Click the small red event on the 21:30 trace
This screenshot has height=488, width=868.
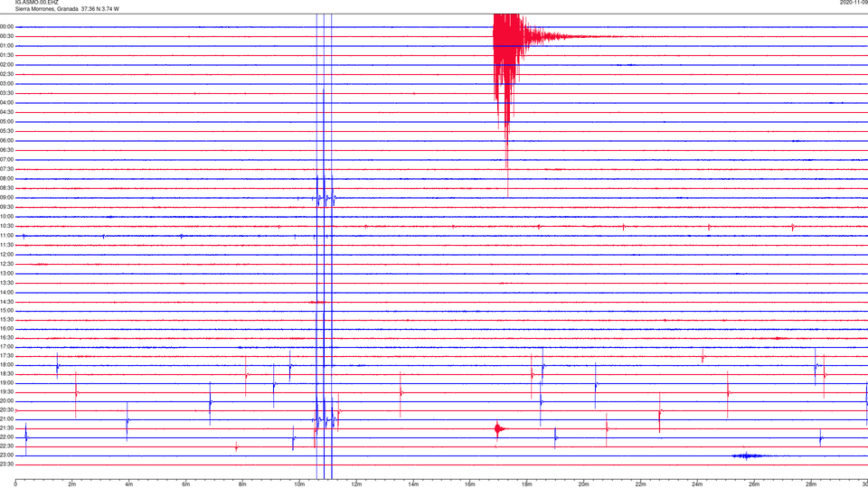coord(499,428)
